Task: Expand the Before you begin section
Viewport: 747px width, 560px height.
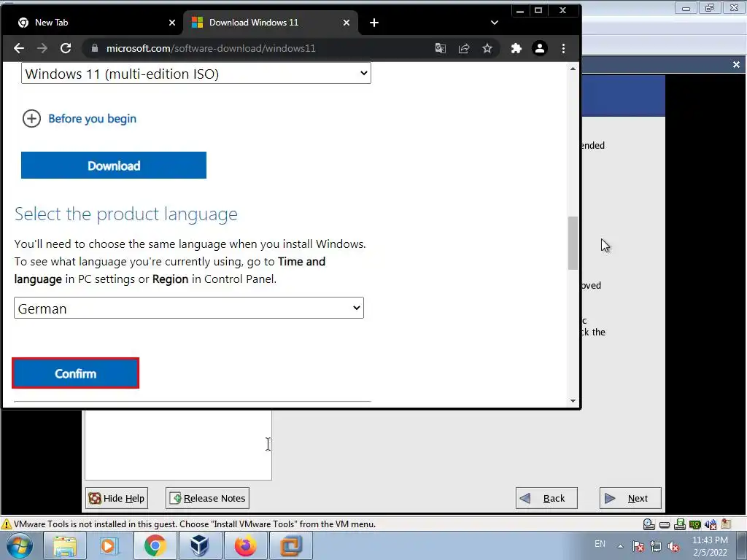Action: pyautogui.click(x=80, y=119)
